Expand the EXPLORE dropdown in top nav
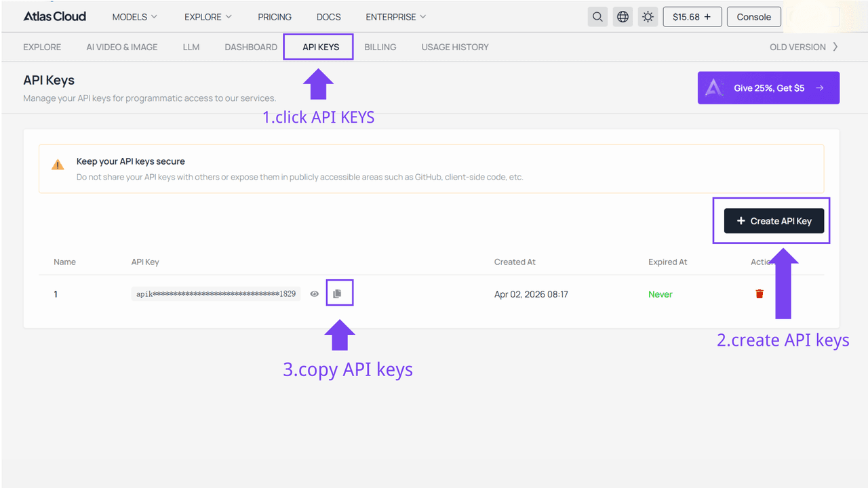This screenshot has width=868, height=488. (208, 17)
